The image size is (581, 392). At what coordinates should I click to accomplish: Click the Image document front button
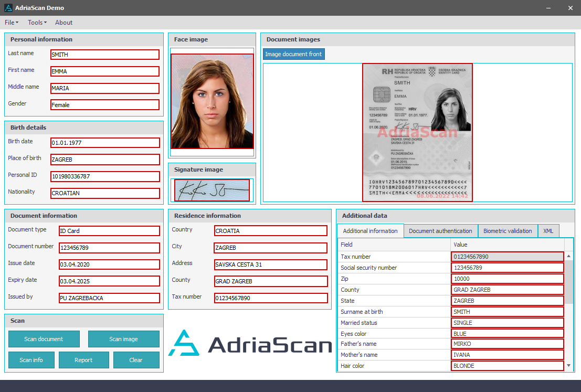click(x=293, y=54)
